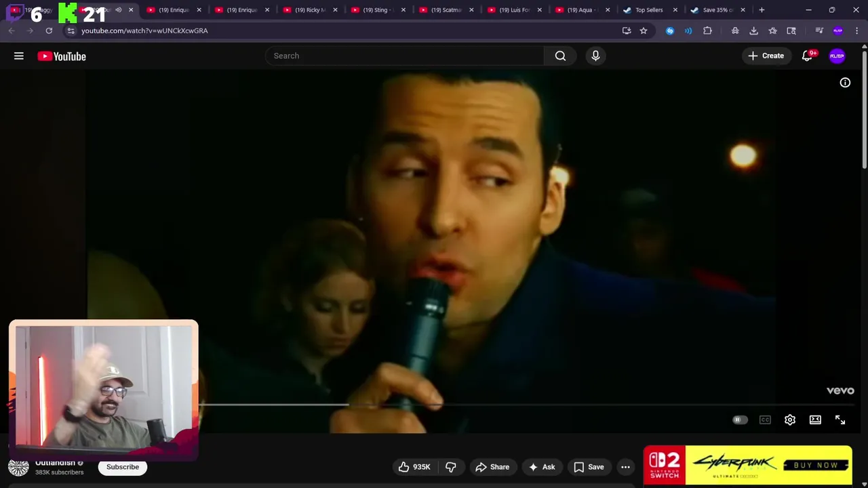View site information icon in address bar
Viewport: 868px width, 488px height.
(x=71, y=30)
